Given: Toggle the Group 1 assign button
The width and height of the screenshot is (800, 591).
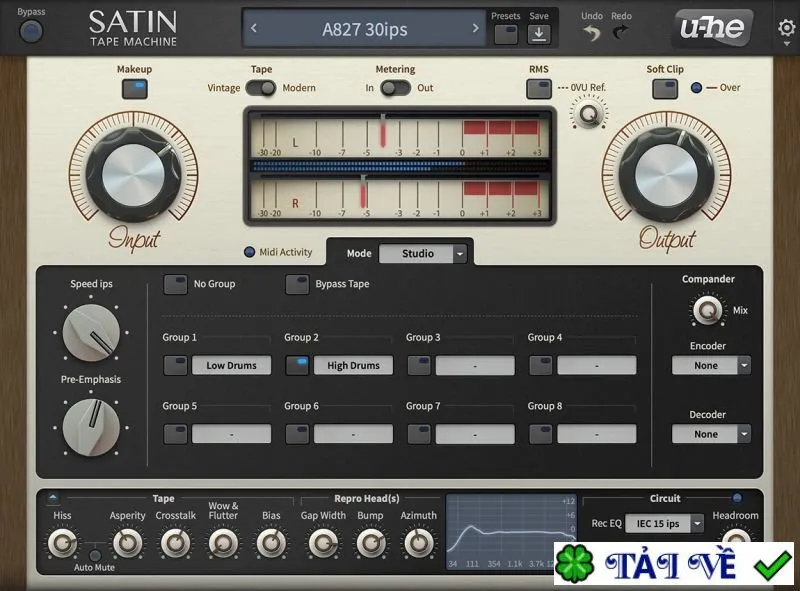Looking at the screenshot, I should [x=175, y=365].
